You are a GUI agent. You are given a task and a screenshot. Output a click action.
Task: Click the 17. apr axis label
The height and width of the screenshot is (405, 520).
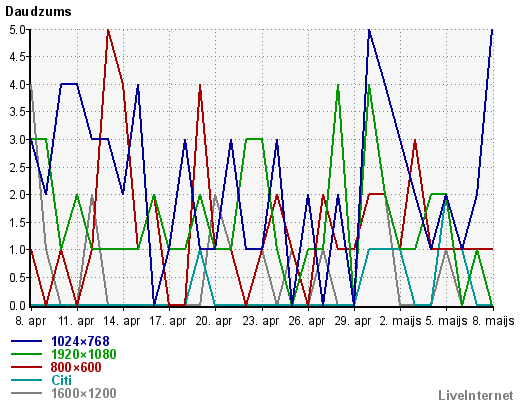tap(167, 321)
